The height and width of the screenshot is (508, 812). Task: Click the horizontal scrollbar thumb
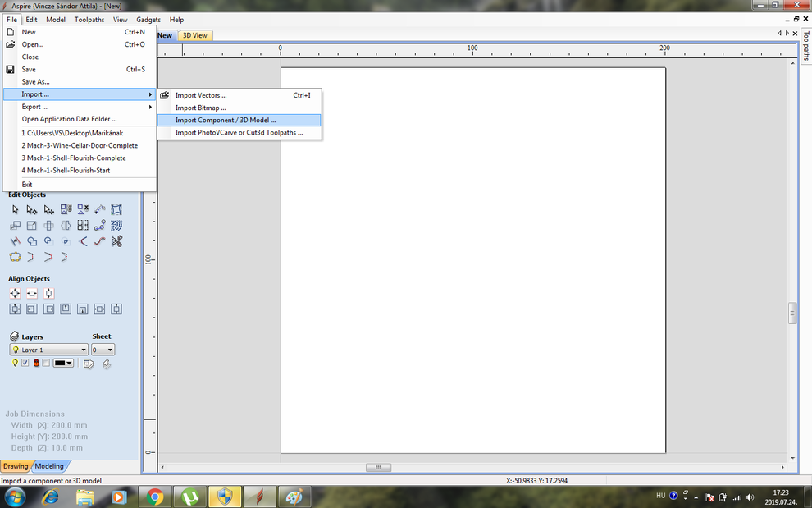coord(378,468)
